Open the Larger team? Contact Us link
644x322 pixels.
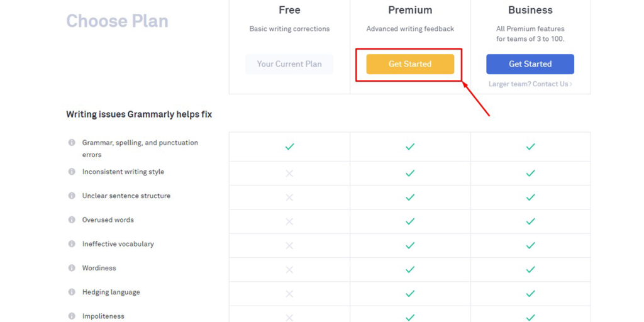click(530, 84)
